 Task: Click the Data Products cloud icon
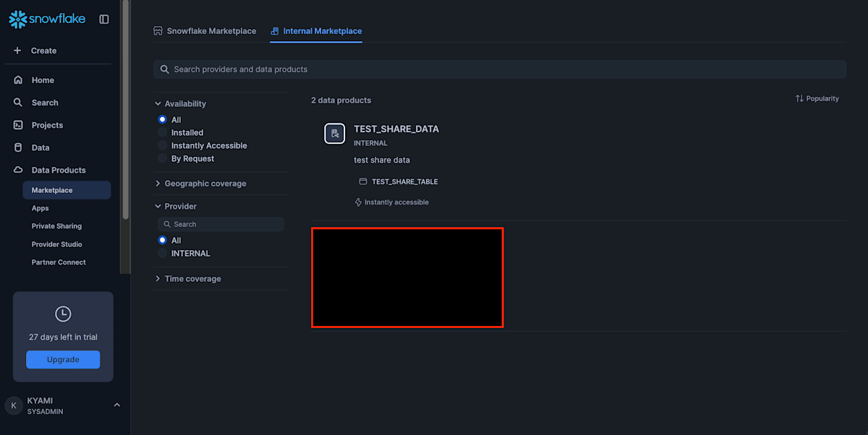pyautogui.click(x=18, y=170)
